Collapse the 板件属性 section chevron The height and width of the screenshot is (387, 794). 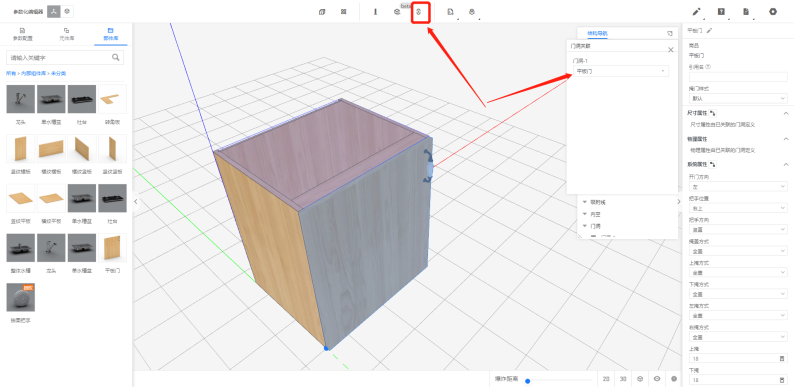click(786, 165)
